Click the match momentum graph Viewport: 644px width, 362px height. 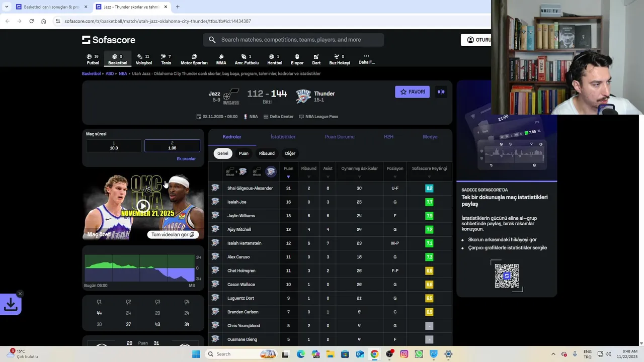click(x=139, y=268)
